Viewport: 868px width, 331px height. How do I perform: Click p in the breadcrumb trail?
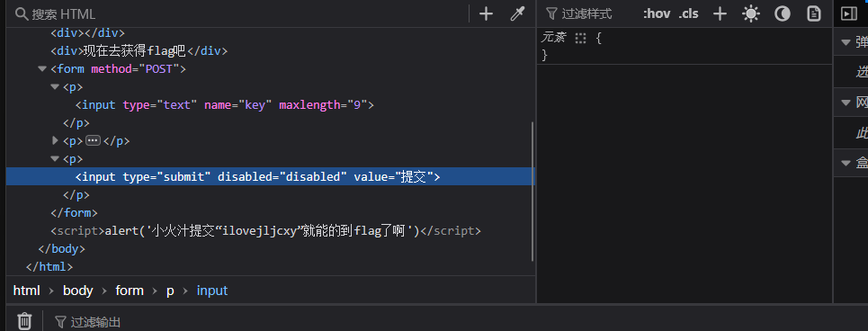[170, 291]
